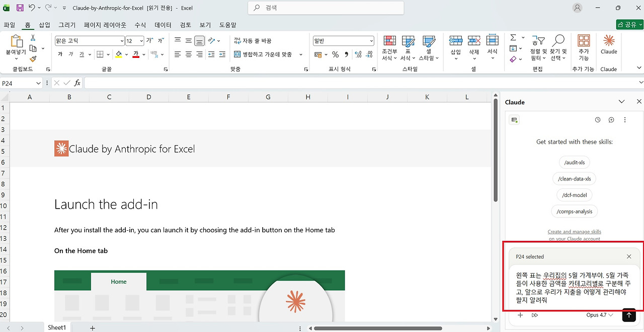Switch to the Insert (삽입) tab

click(44, 25)
